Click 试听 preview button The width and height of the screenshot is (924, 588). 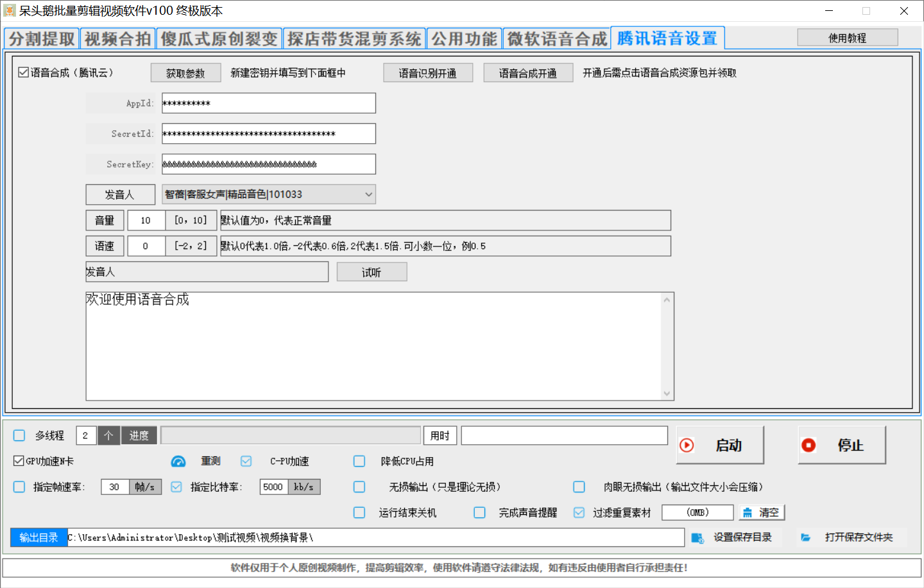point(372,272)
